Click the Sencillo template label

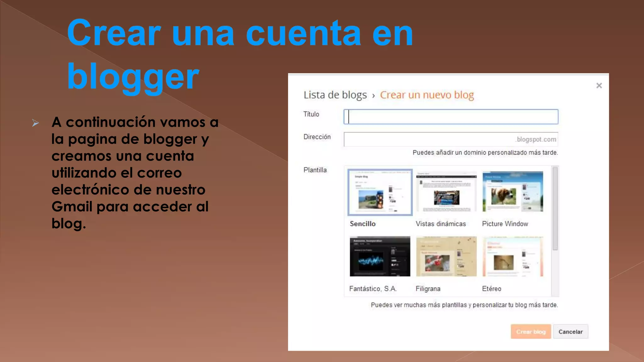coord(363,224)
